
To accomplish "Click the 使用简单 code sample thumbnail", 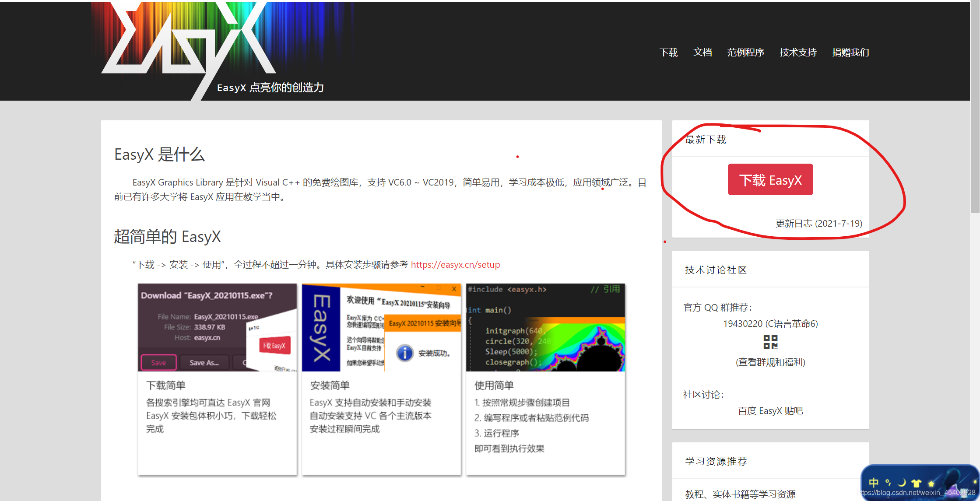I will [545, 327].
